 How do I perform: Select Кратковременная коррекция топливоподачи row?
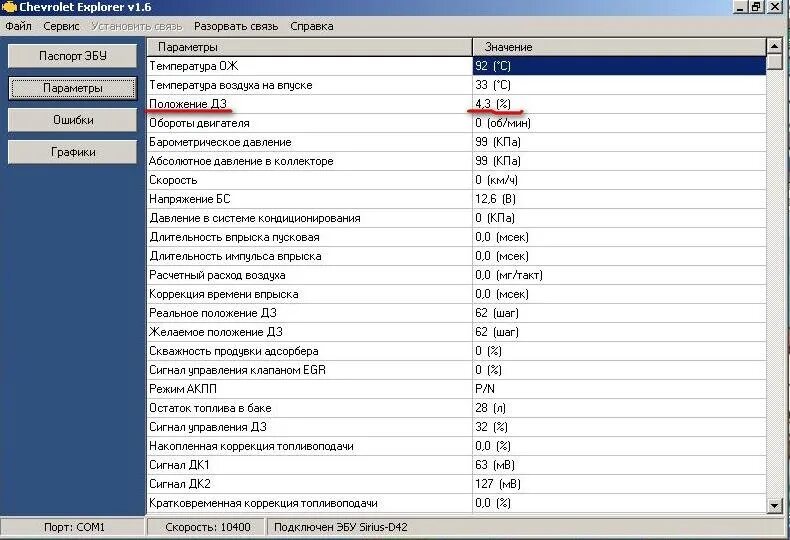[x=456, y=503]
